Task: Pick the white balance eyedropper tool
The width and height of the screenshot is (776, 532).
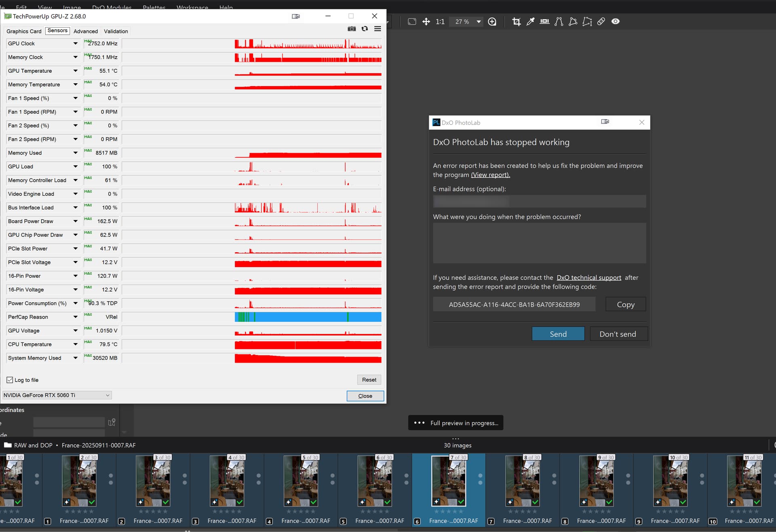Action: (x=530, y=22)
